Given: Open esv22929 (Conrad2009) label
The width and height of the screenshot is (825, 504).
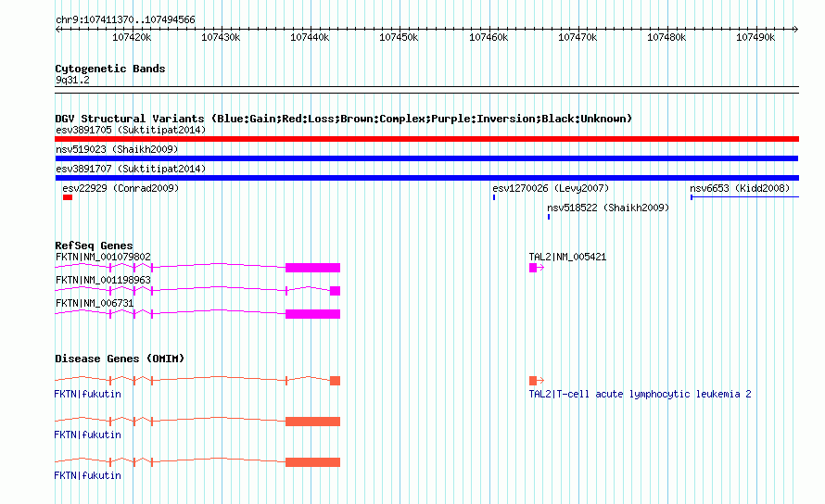Looking at the screenshot, I should tap(121, 188).
